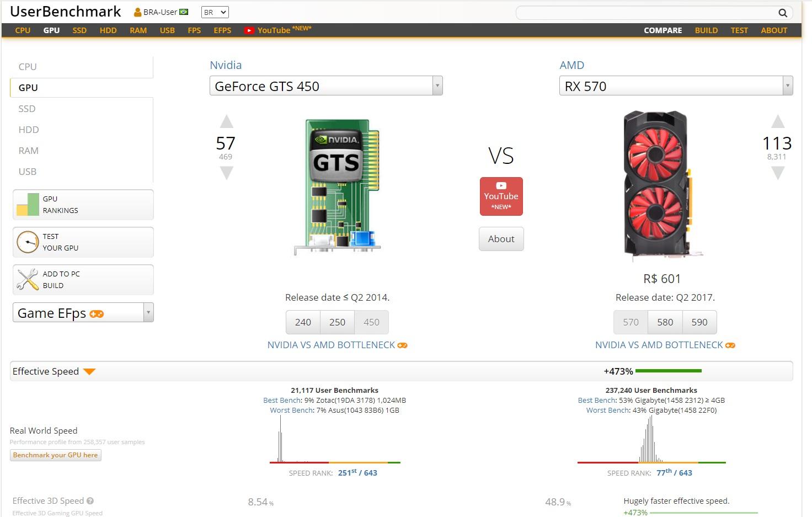Click AMD brand link
The width and height of the screenshot is (812, 517).
pyautogui.click(x=571, y=65)
